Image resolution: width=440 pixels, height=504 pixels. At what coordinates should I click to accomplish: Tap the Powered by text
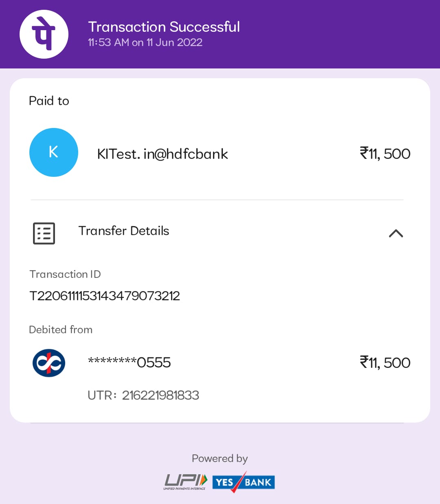pos(220,459)
